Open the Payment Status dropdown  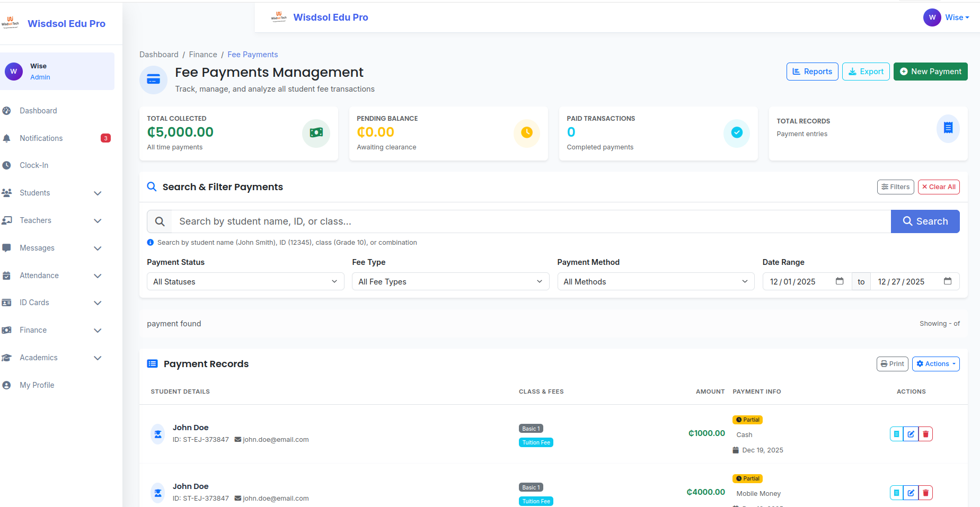click(x=245, y=281)
